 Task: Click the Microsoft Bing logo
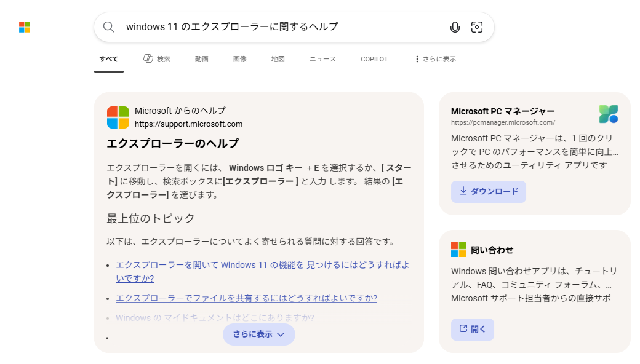tap(25, 27)
